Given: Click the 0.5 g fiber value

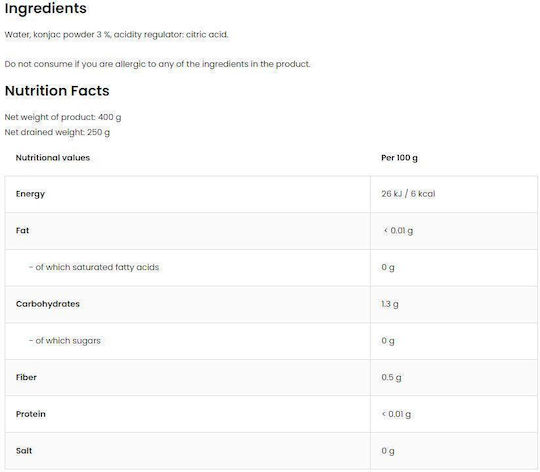Looking at the screenshot, I should click(x=391, y=378).
